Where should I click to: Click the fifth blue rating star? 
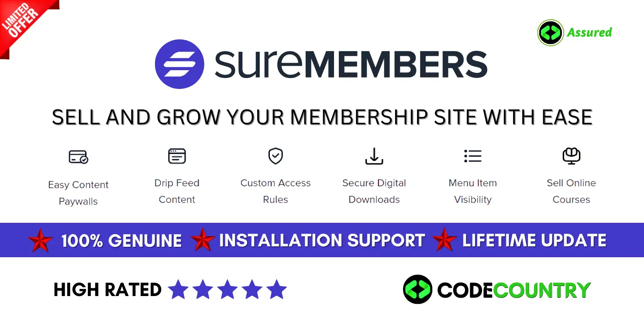pyautogui.click(x=276, y=290)
